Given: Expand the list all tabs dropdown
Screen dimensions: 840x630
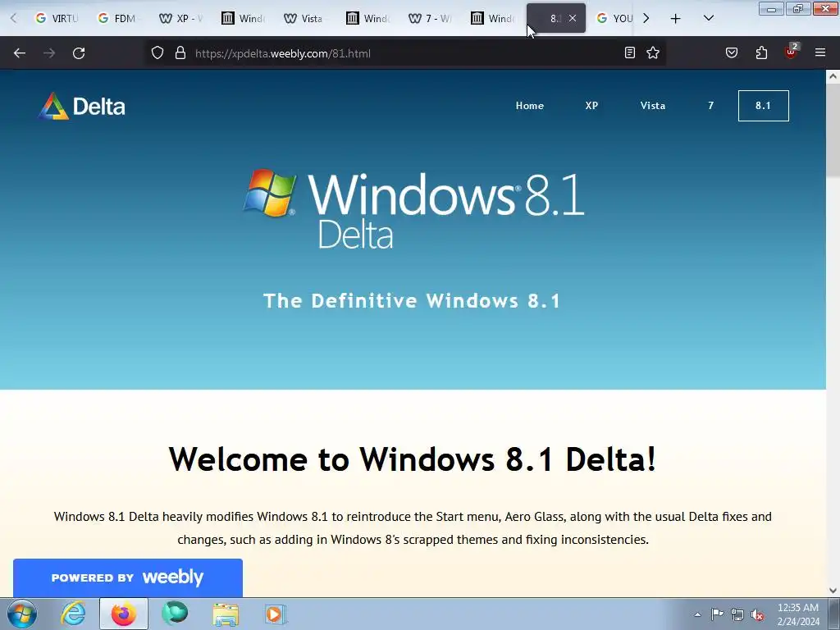Looking at the screenshot, I should [x=708, y=18].
